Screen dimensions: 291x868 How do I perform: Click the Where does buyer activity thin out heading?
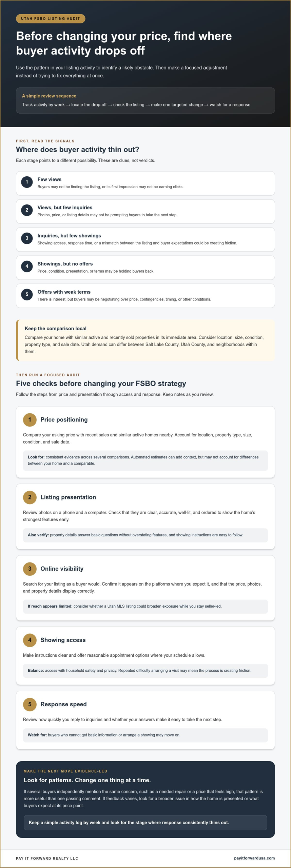[78, 150]
